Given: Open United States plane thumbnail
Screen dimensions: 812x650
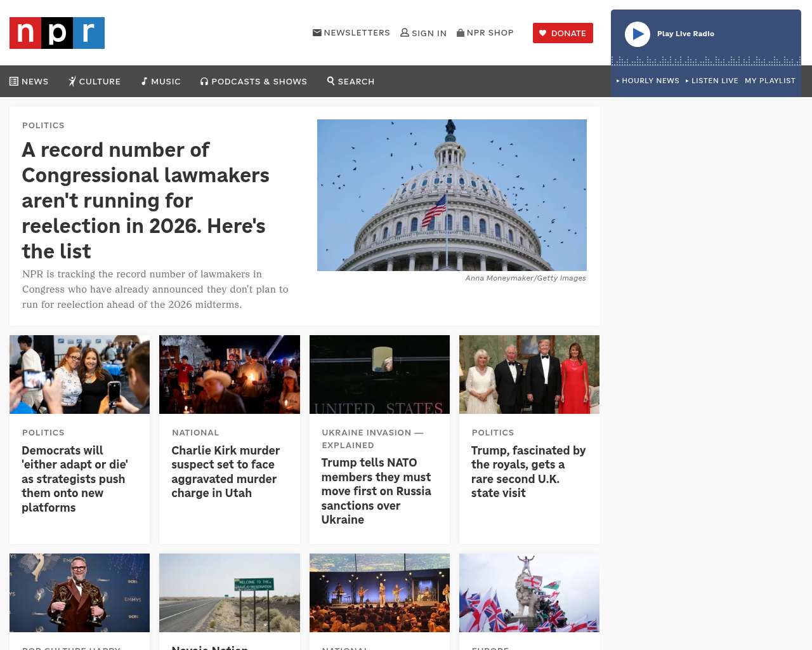Looking at the screenshot, I should [379, 375].
